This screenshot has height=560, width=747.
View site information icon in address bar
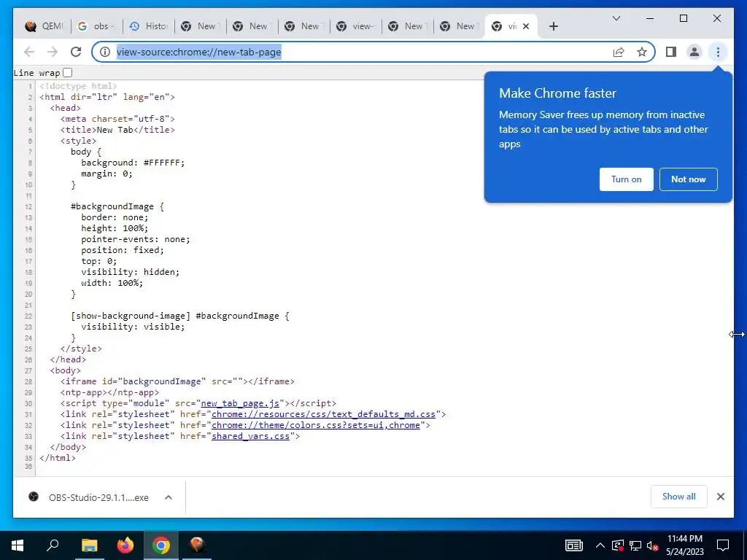105,52
